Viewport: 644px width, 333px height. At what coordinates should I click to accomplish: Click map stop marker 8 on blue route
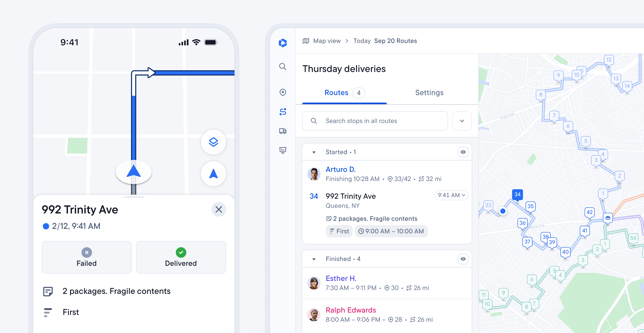(541, 95)
